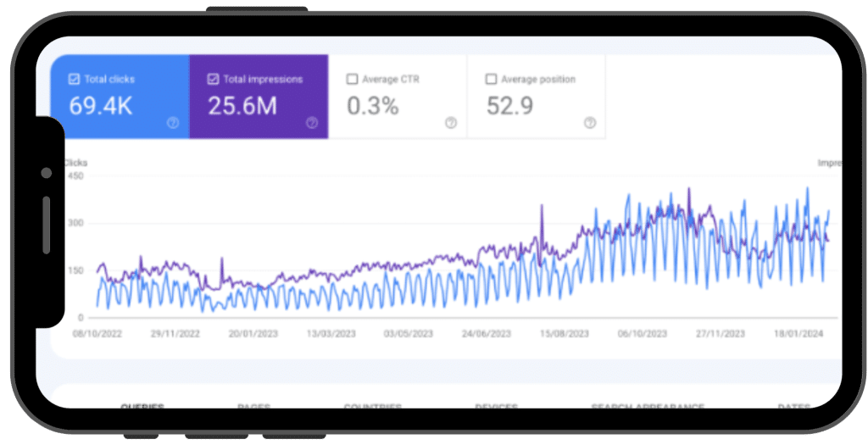Click the 08/10/2022 date on the chart axis

click(x=98, y=334)
